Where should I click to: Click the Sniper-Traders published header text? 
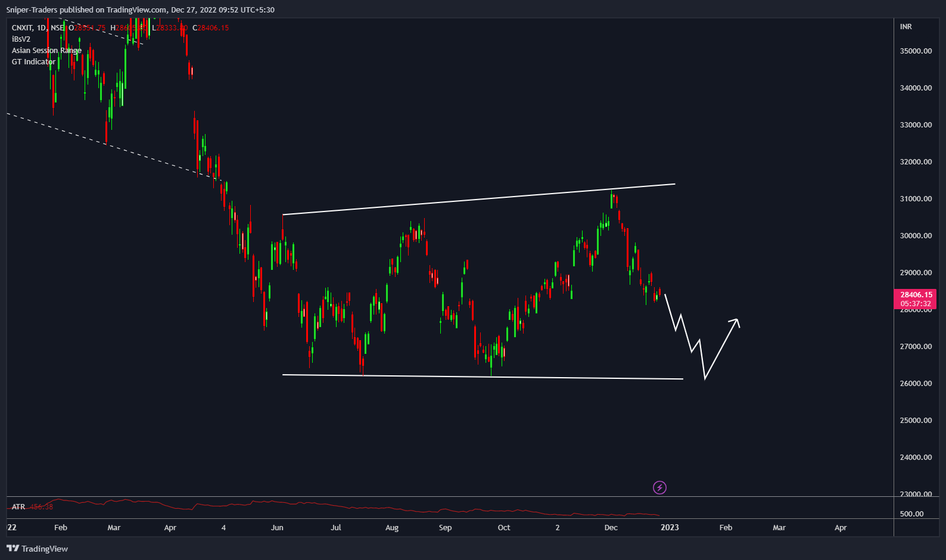(140, 10)
